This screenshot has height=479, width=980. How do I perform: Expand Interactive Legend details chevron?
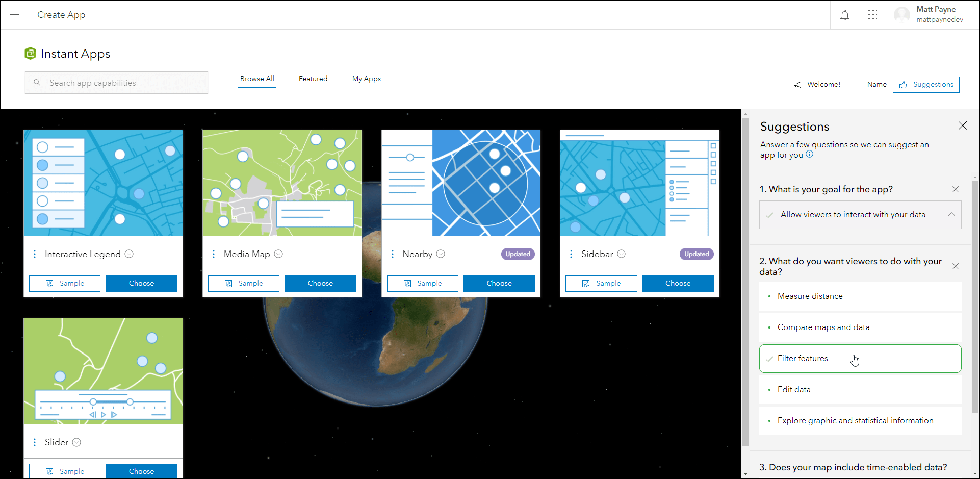[x=130, y=254]
